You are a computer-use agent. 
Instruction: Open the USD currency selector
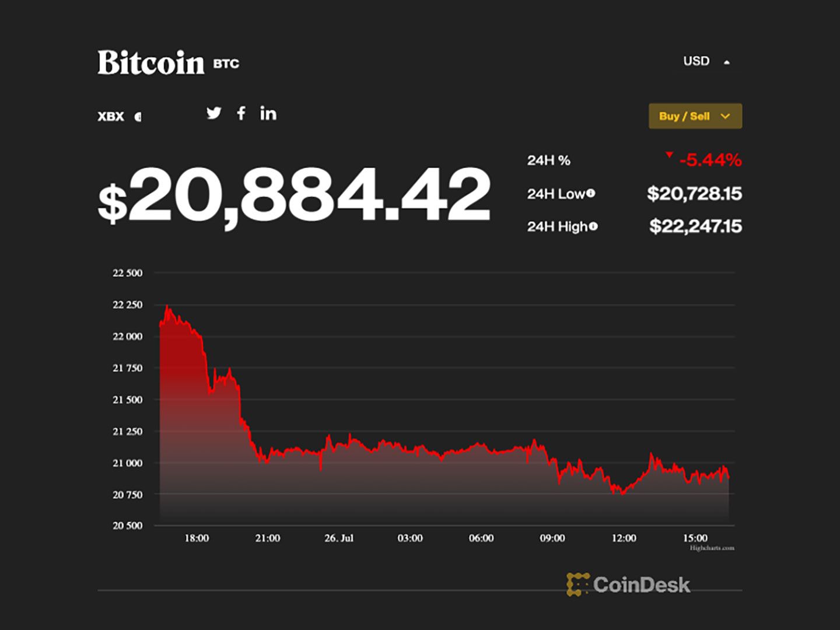tap(696, 61)
